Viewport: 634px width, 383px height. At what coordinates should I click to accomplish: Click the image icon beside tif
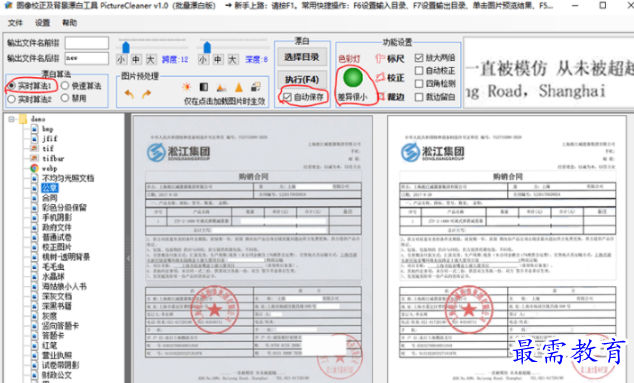[x=35, y=148]
